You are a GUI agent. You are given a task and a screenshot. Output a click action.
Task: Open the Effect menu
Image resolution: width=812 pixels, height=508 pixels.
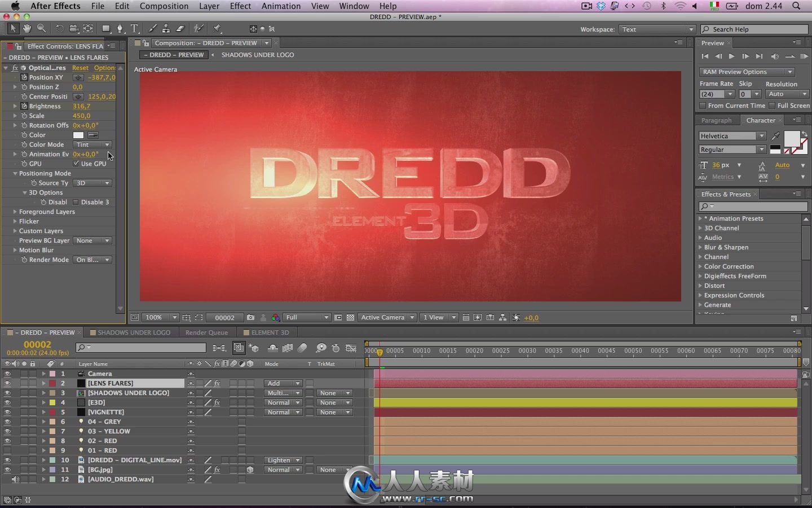click(240, 6)
